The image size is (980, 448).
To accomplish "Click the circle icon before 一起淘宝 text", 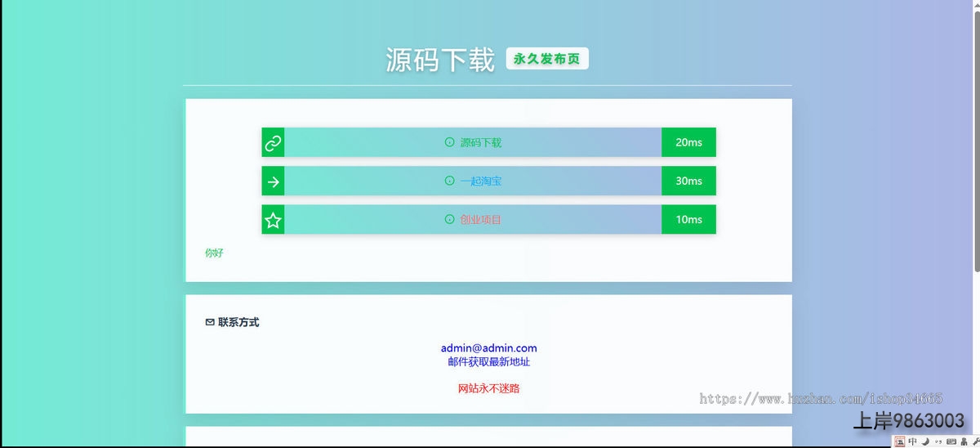I will pos(449,181).
